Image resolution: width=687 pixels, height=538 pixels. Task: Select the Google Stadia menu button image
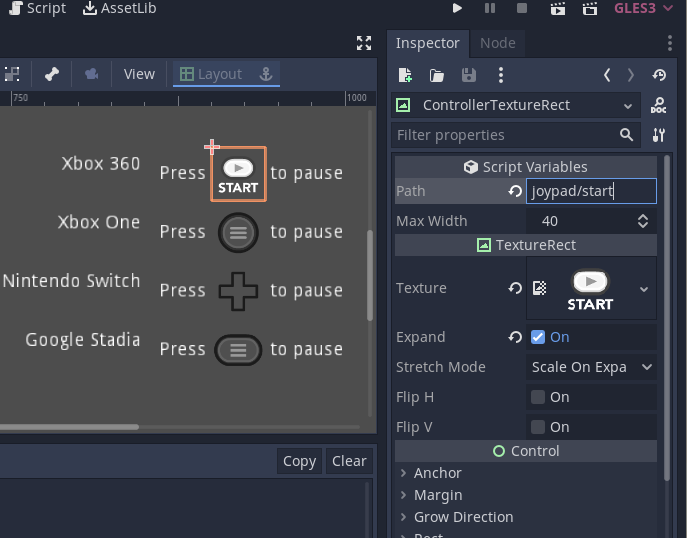point(238,350)
